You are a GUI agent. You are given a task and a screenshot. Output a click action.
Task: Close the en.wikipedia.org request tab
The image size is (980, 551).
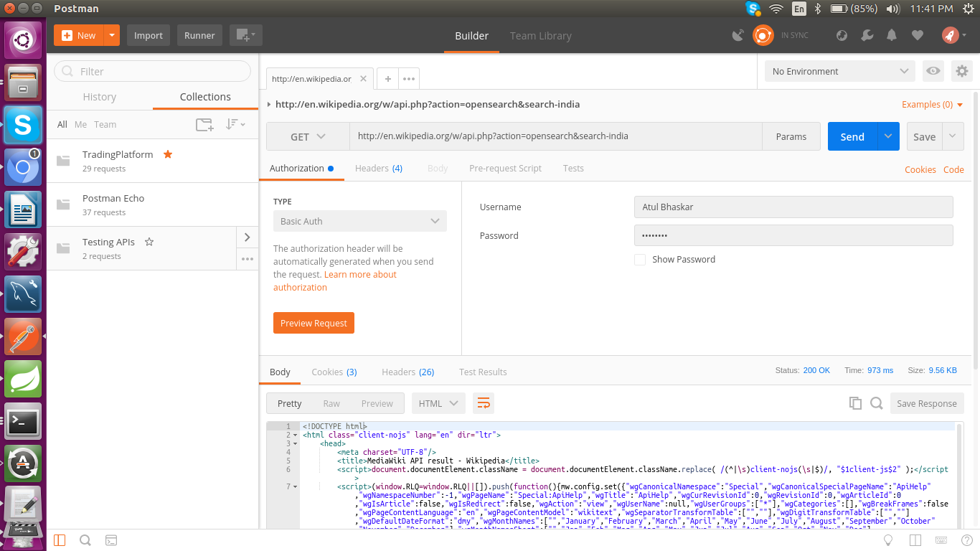pos(364,79)
